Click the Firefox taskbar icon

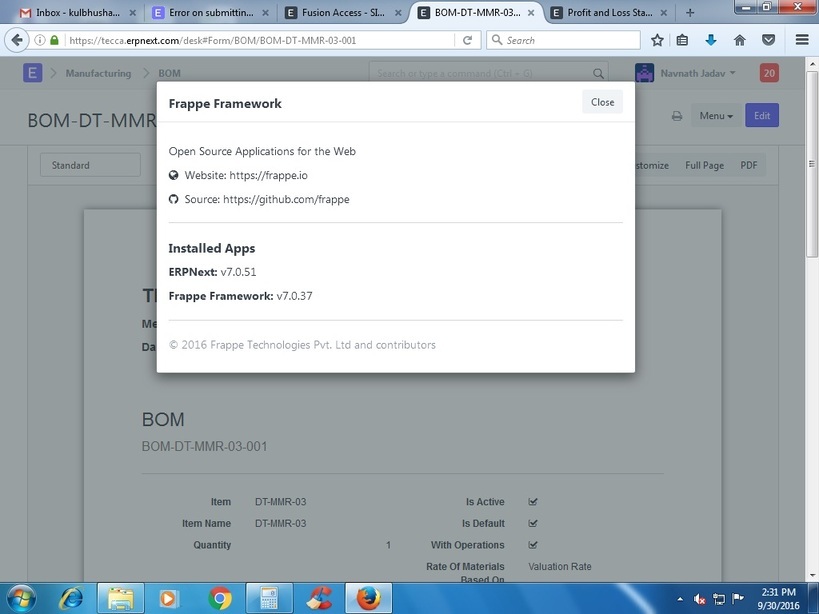point(368,598)
